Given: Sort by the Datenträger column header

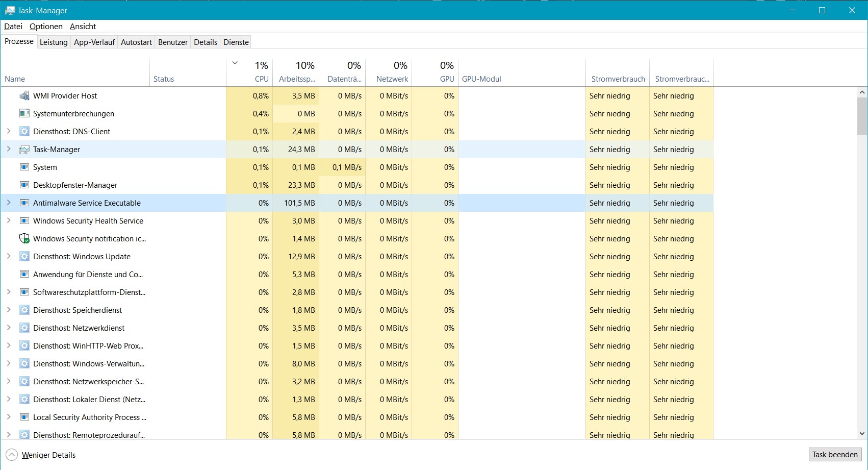Looking at the screenshot, I should pyautogui.click(x=343, y=72).
